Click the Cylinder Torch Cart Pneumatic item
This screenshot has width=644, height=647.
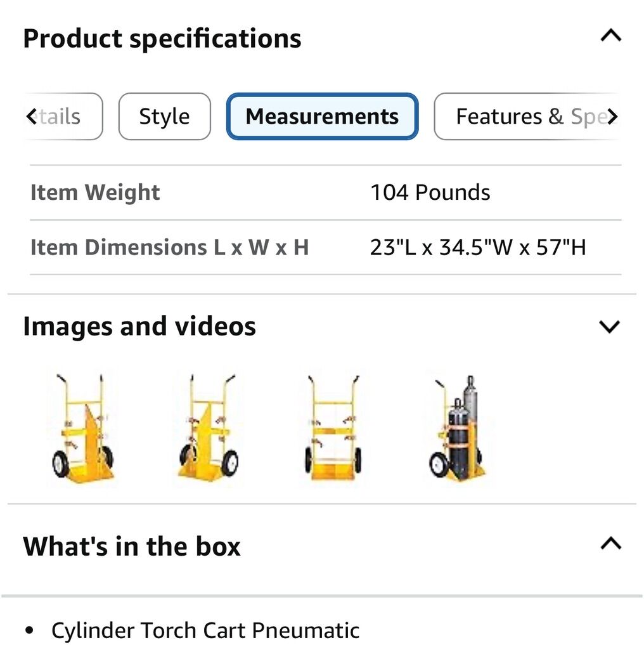point(205,631)
